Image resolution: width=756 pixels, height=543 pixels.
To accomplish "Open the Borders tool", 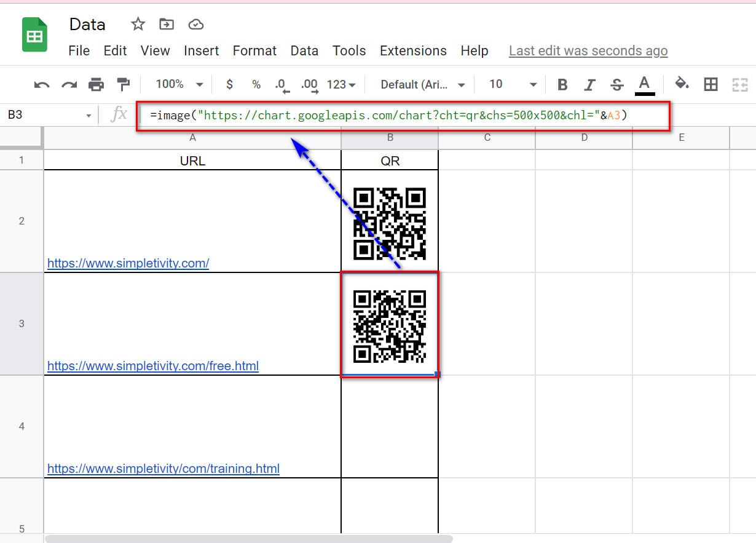I will [711, 85].
